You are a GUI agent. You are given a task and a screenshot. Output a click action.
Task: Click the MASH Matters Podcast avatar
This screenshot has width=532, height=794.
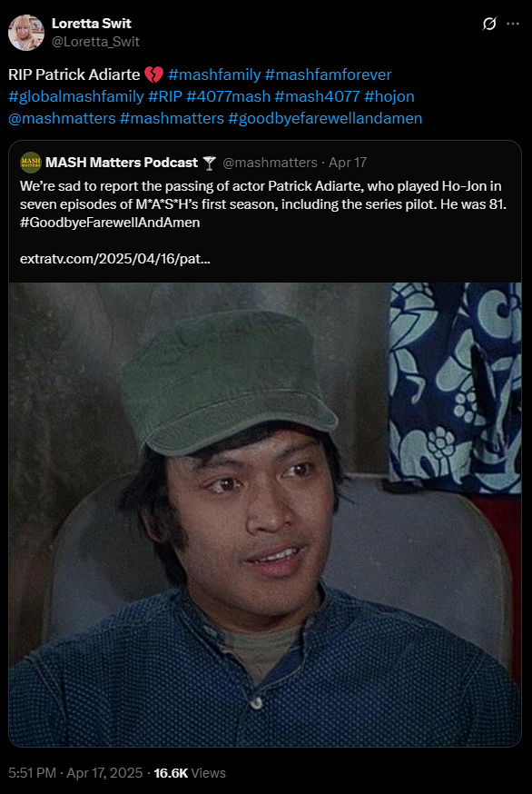30,163
